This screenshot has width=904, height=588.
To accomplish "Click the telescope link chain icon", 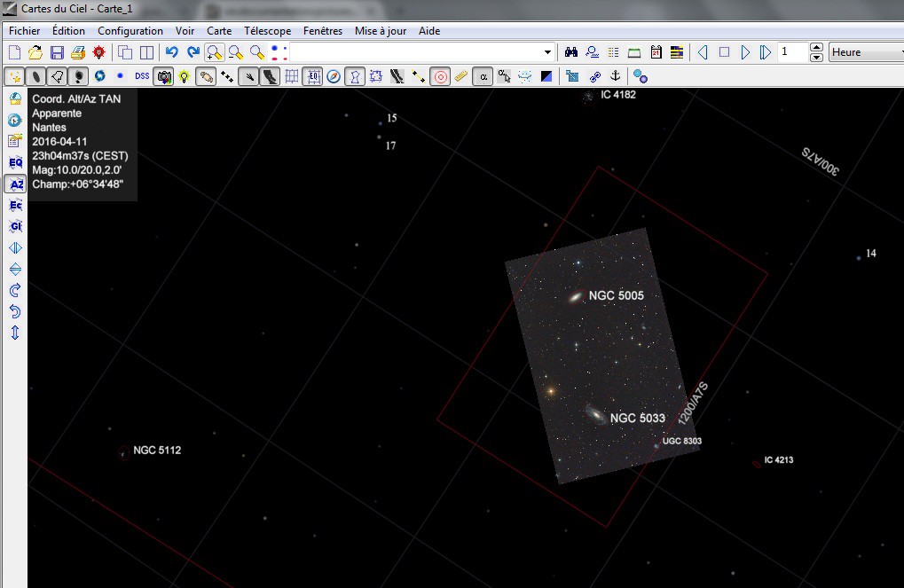I will (x=594, y=76).
